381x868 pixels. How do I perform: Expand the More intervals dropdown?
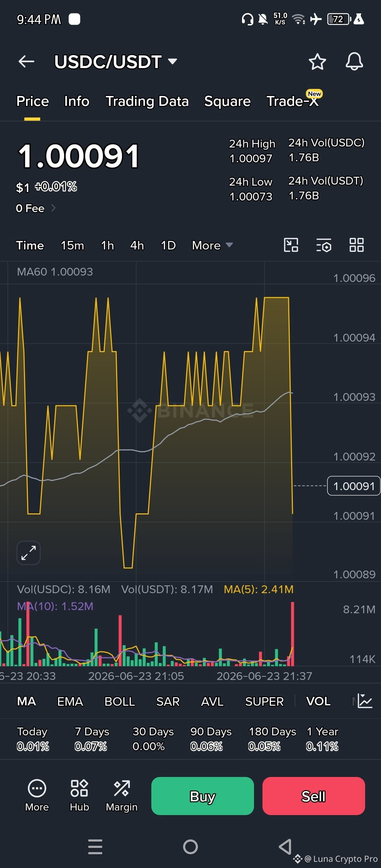point(212,245)
